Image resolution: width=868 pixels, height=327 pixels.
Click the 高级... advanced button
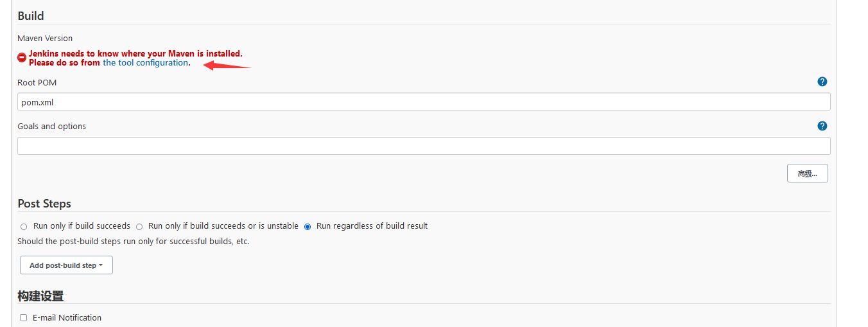tap(807, 173)
